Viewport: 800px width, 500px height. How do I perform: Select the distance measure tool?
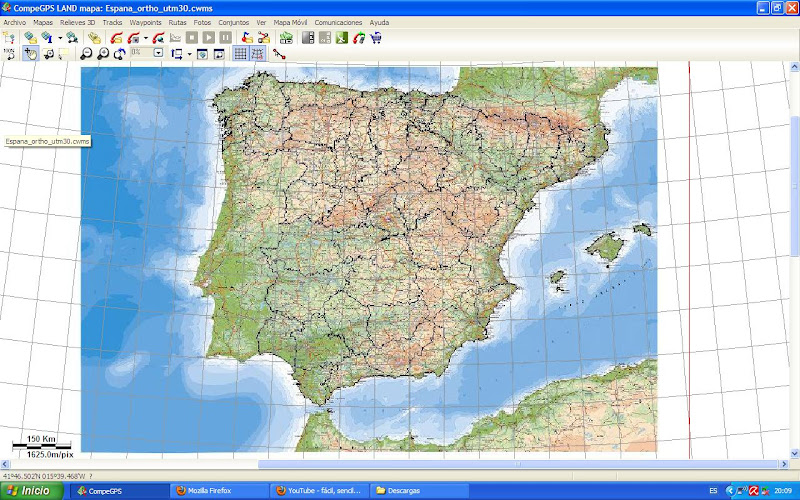pos(279,54)
